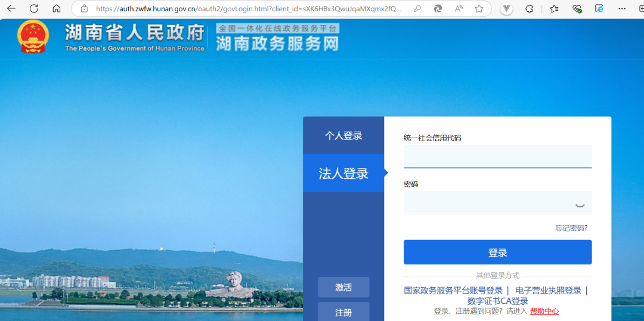This screenshot has width=644, height=321.
Task: Select the 法人登录 tab
Action: [343, 173]
